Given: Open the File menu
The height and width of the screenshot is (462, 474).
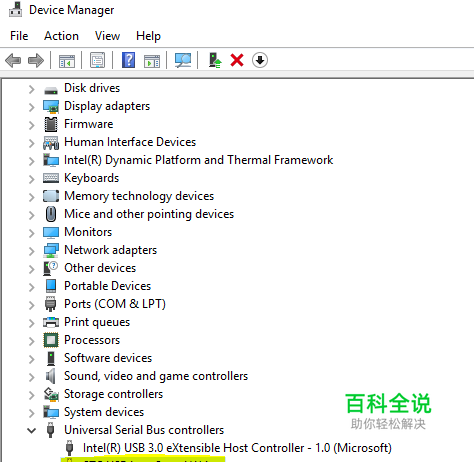Looking at the screenshot, I should [x=19, y=36].
